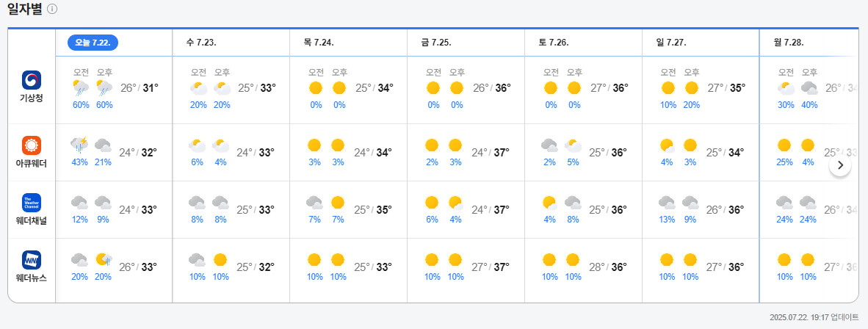Screen dimensions: 868x329
Task: Select the 오늘 7.22. date tab
Action: point(93,43)
